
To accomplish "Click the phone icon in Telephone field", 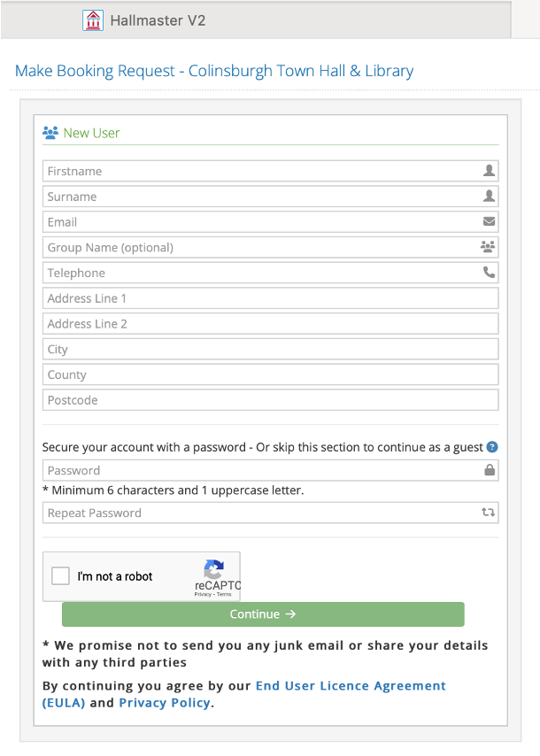I will tap(489, 273).
